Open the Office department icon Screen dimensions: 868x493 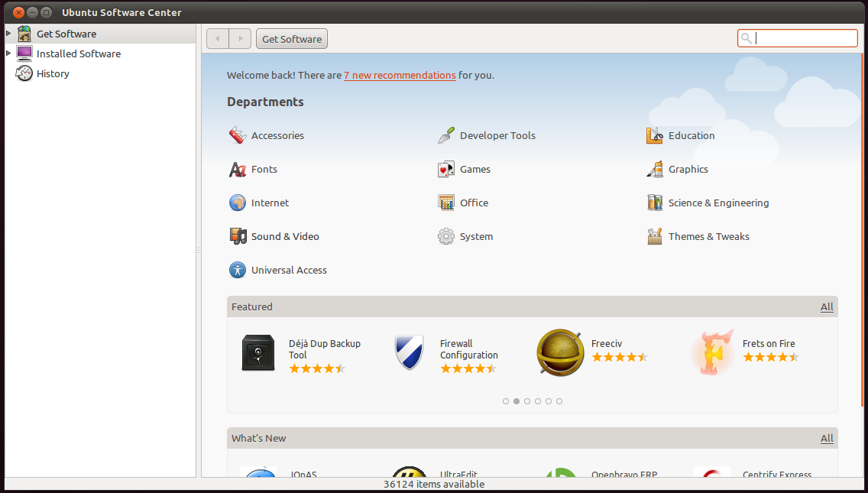pos(446,203)
